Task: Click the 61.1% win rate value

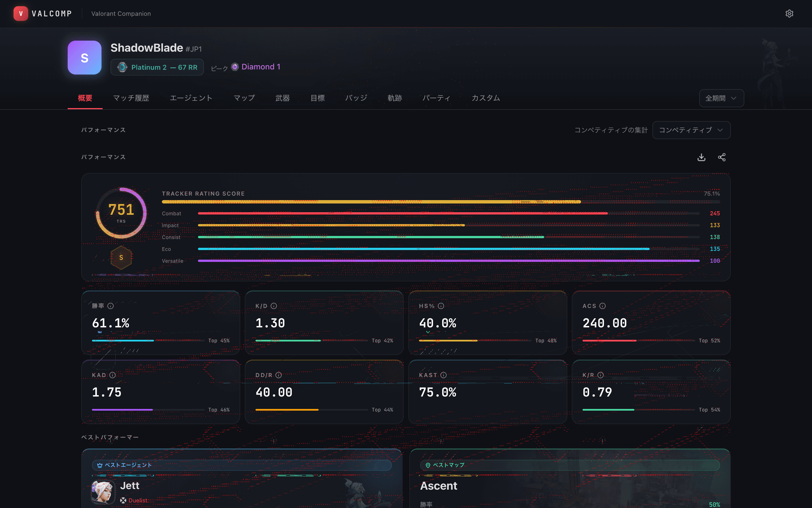Action: pyautogui.click(x=111, y=323)
